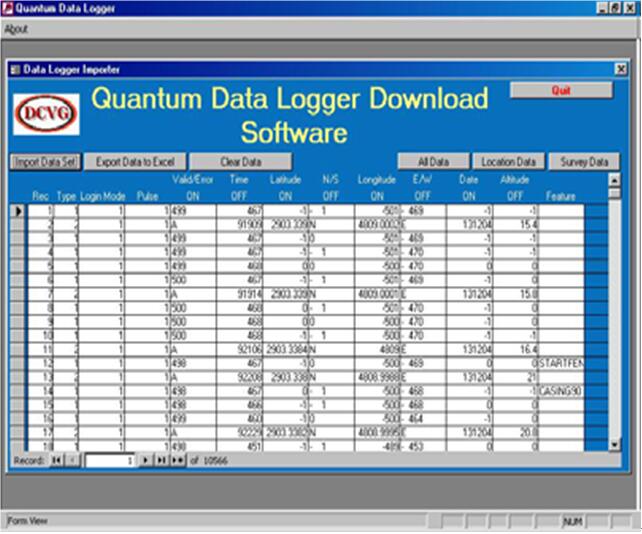
Task: Create new record navigation icon
Action: pos(178,460)
